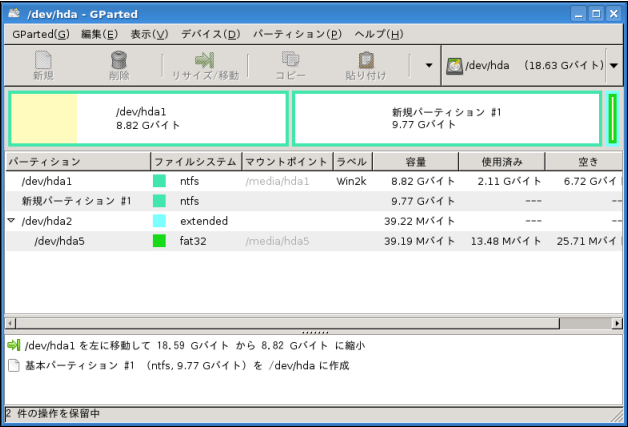This screenshot has width=628, height=427.
Task: Open the GParted menu
Action: 40,34
